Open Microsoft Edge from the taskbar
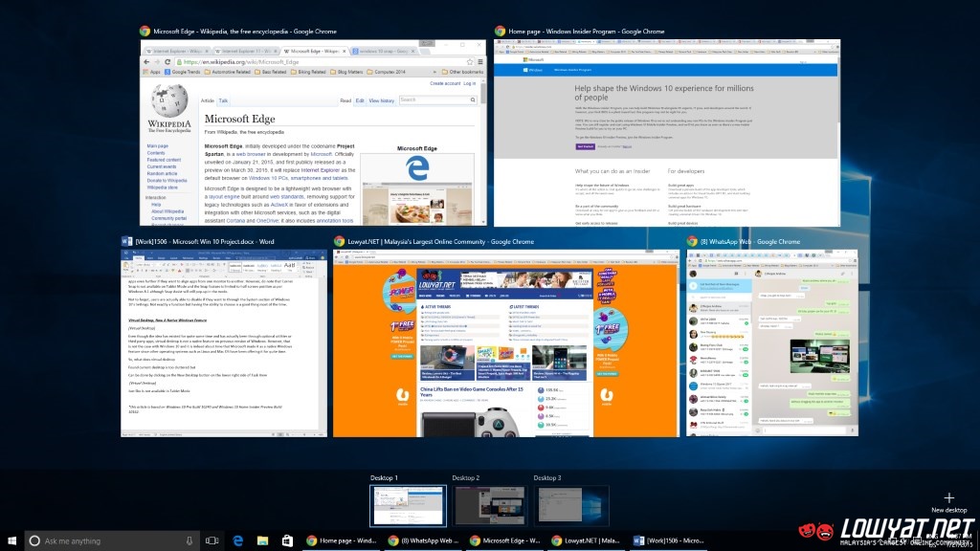The height and width of the screenshot is (551, 980). [237, 540]
